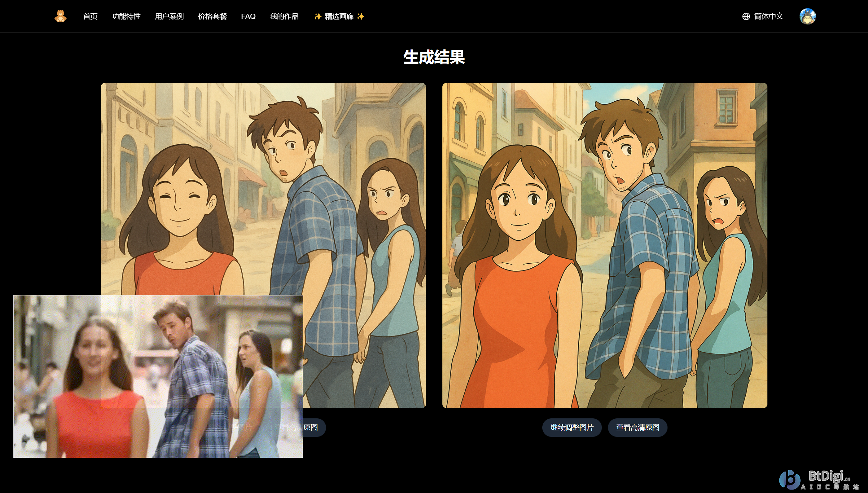Go to 我的作品 page

click(284, 16)
